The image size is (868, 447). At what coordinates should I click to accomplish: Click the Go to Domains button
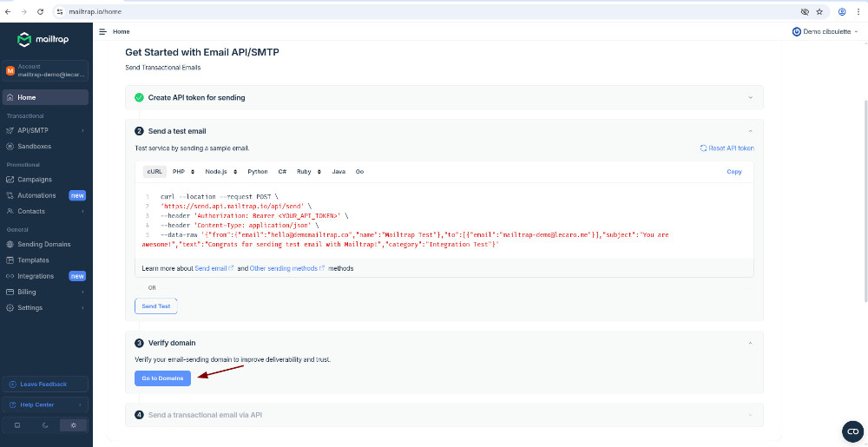pyautogui.click(x=162, y=378)
